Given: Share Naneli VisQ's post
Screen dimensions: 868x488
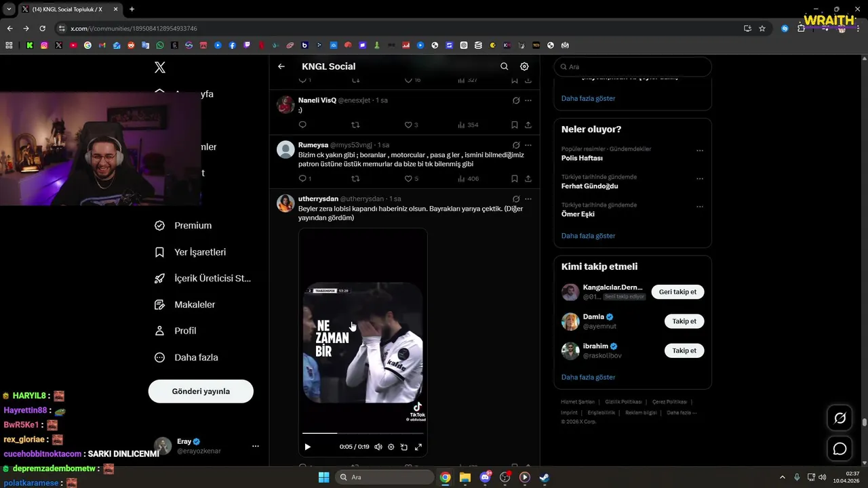Looking at the screenshot, I should pos(528,125).
